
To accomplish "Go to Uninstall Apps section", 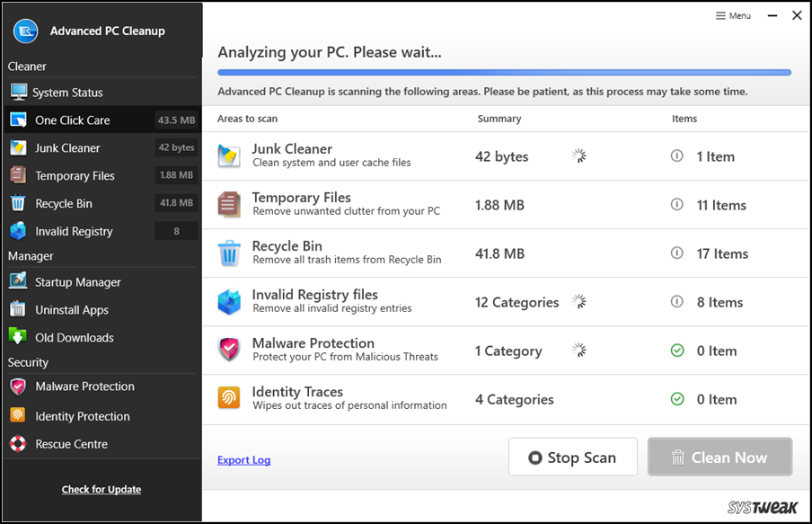I will (72, 310).
